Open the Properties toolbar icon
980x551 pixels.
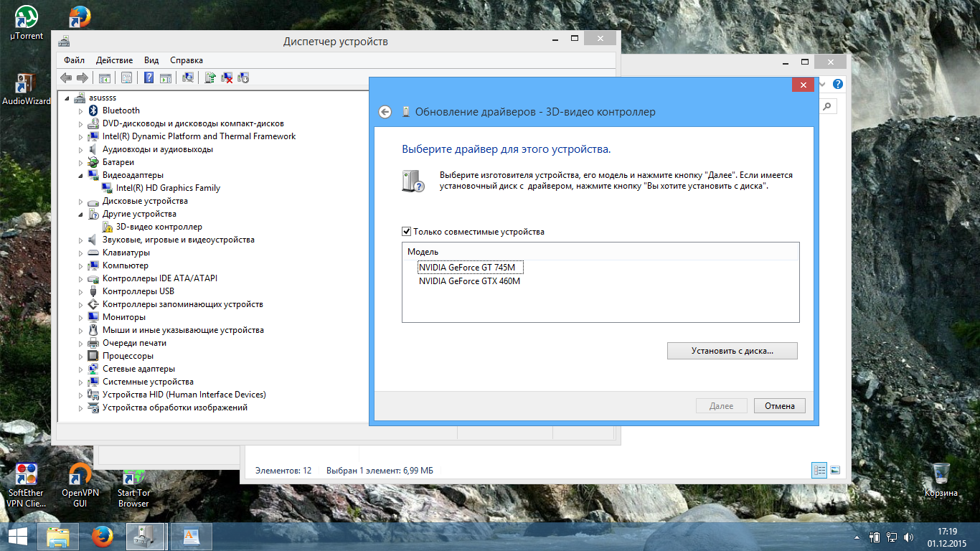(x=126, y=77)
